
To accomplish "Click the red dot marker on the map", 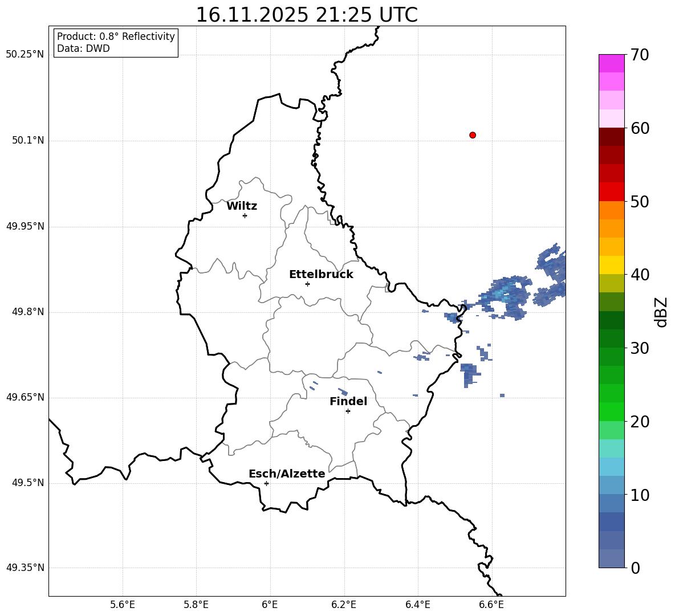I will click(473, 135).
